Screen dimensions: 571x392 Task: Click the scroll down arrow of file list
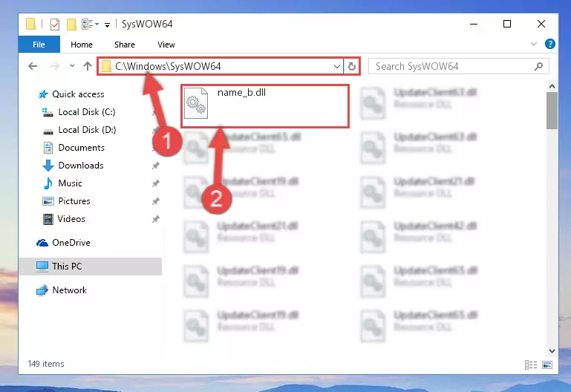pyautogui.click(x=552, y=351)
